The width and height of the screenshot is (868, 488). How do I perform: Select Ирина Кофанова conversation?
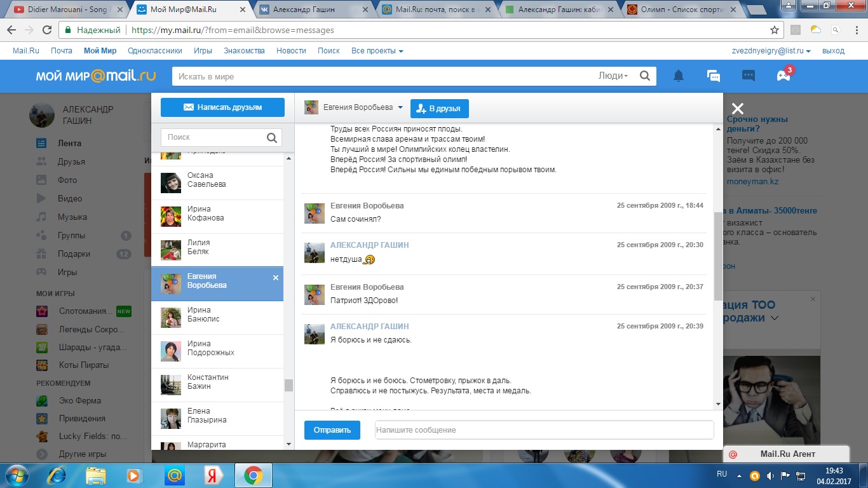click(x=217, y=217)
